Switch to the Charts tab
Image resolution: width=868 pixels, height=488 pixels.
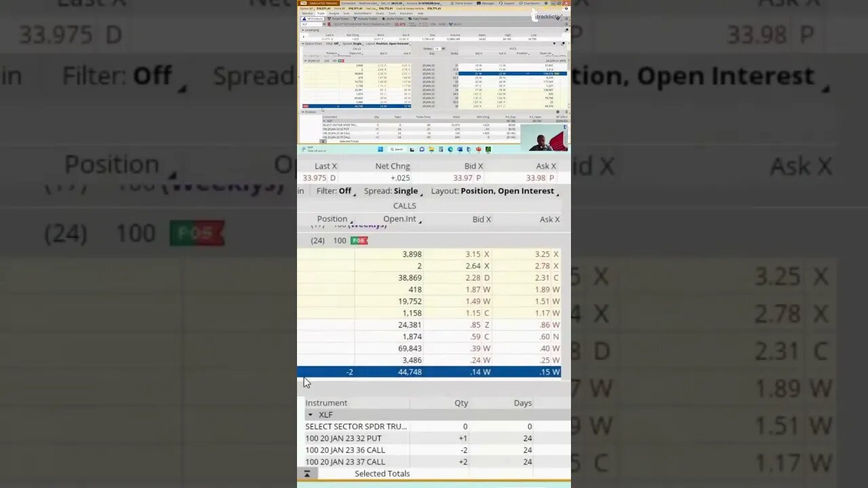[380, 14]
